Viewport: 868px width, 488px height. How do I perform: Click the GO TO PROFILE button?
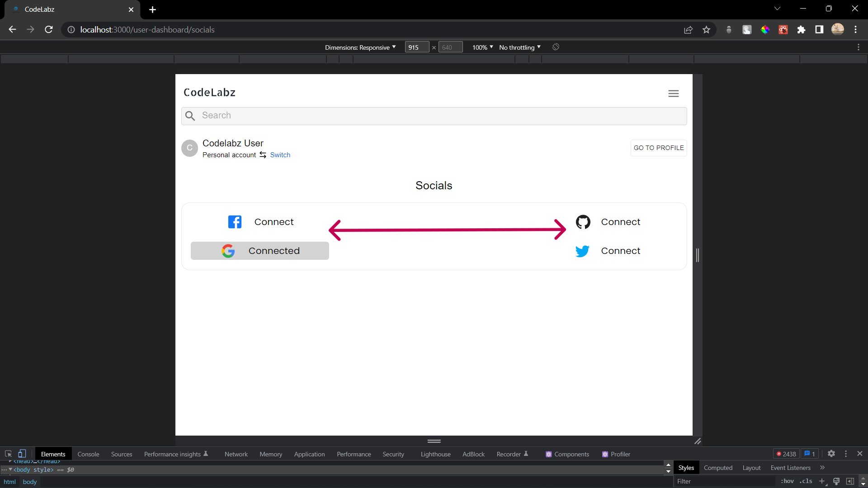point(659,148)
